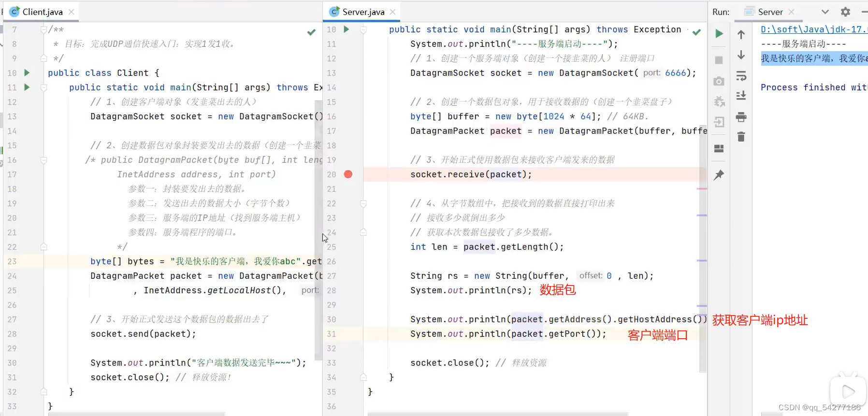Click Scroll to End of console icon
868x416 pixels.
click(x=741, y=96)
